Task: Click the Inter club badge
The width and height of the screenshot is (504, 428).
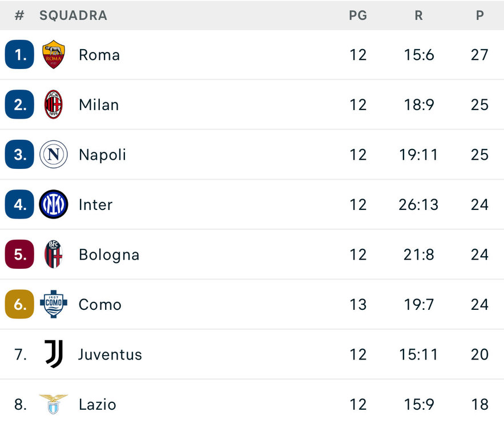Action: (54, 204)
